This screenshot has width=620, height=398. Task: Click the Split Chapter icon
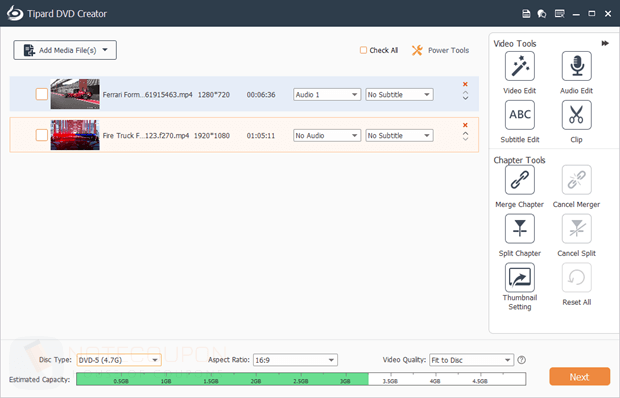point(520,229)
